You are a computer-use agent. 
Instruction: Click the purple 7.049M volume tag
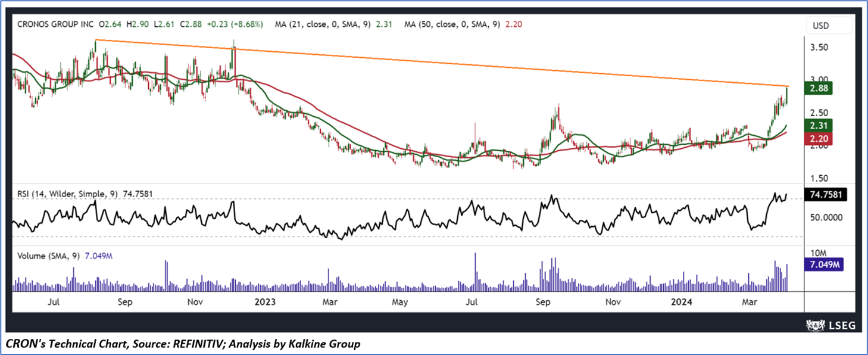823,265
